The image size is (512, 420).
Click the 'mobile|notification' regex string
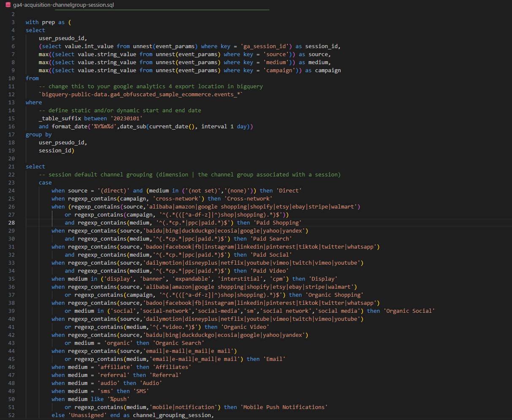point(183,407)
